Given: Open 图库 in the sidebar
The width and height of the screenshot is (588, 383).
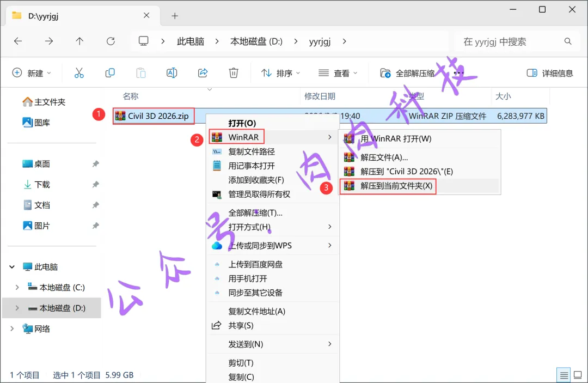Looking at the screenshot, I should [36, 123].
